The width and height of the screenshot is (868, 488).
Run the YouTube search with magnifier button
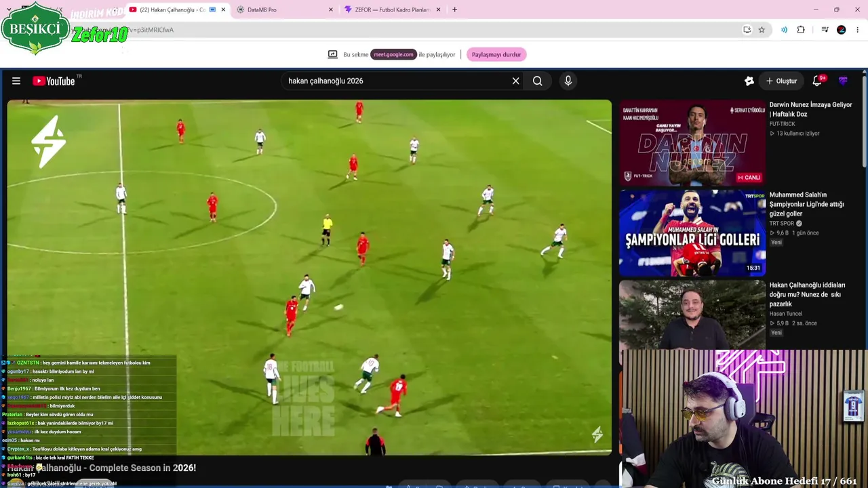tap(537, 81)
